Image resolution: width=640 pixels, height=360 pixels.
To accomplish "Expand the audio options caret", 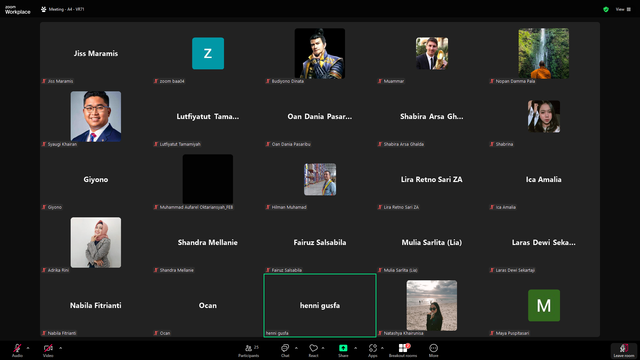I will point(28,348).
